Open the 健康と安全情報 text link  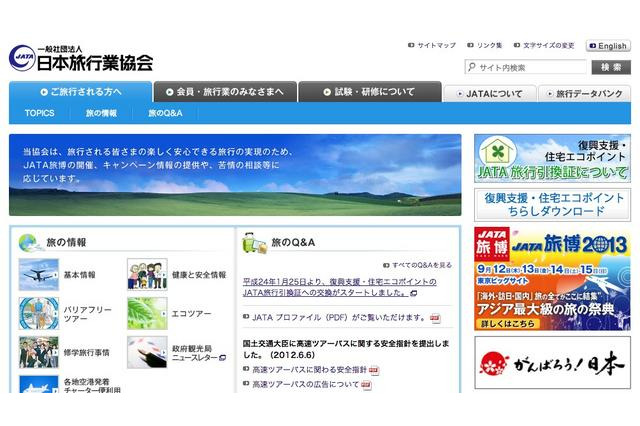(199, 275)
